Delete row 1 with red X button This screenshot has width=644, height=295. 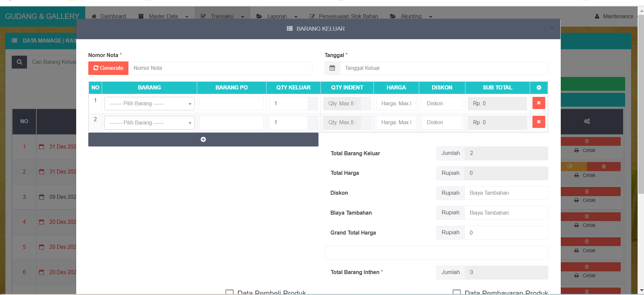(x=539, y=103)
